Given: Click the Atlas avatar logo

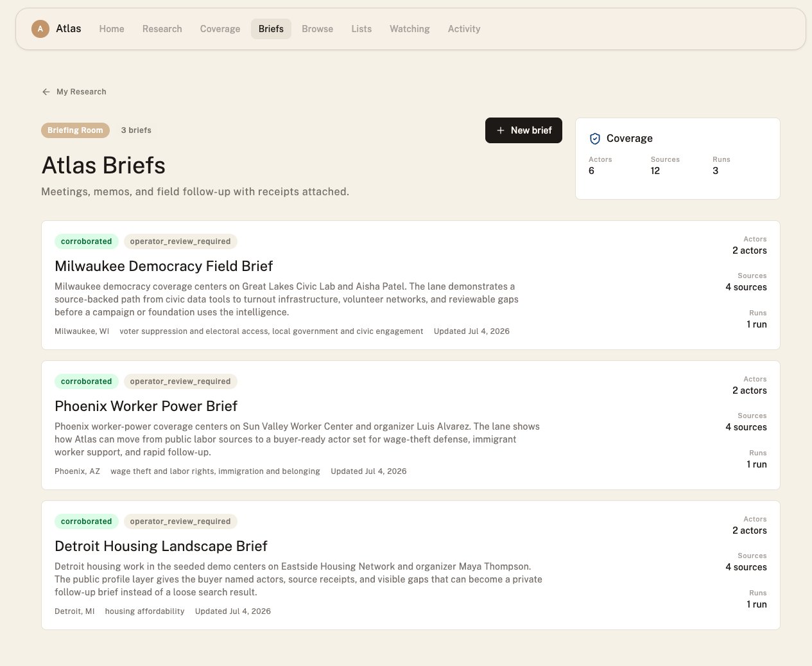Looking at the screenshot, I should [x=40, y=29].
